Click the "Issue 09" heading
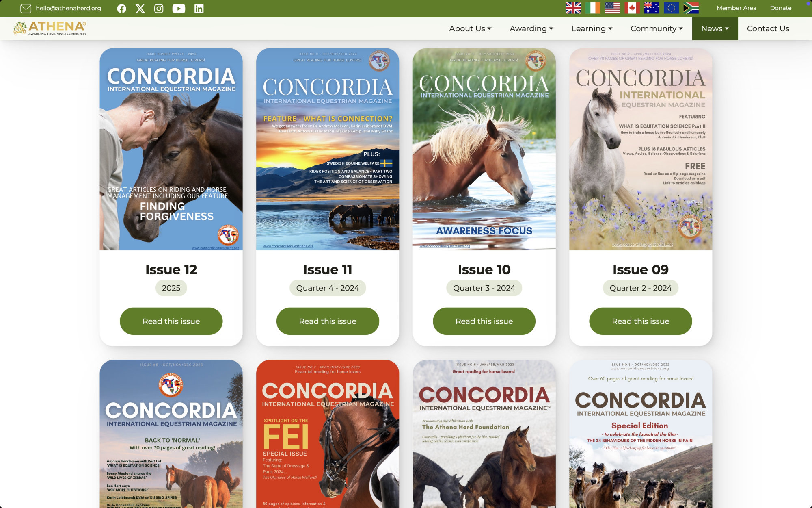This screenshot has height=508, width=812. click(x=641, y=269)
